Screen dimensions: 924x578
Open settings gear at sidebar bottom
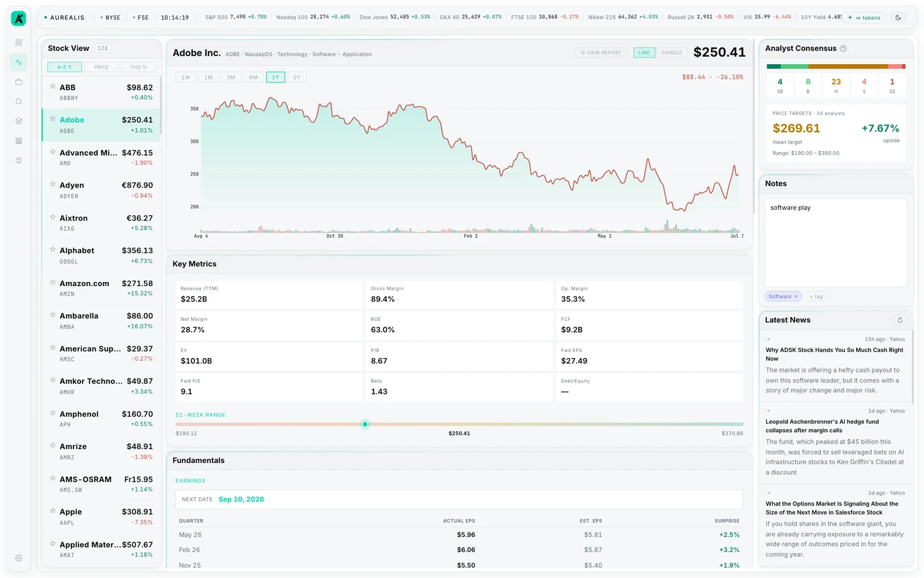(x=18, y=558)
